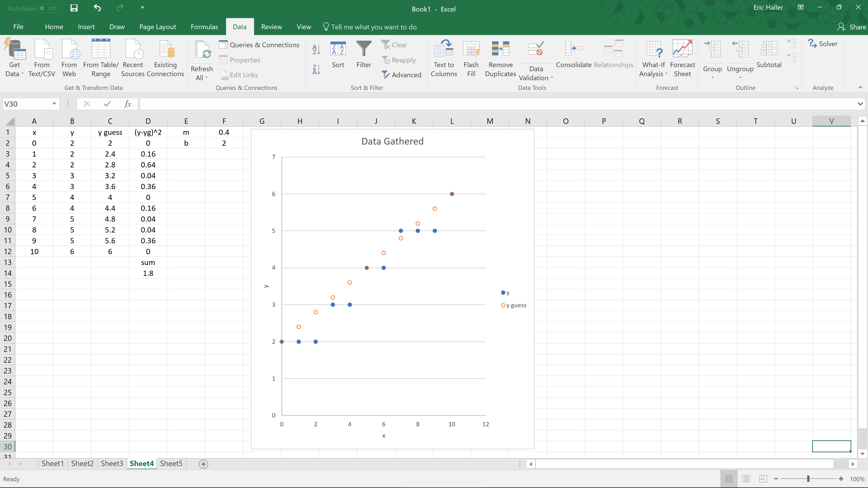
Task: Click the Undo arrow icon
Action: point(97,8)
